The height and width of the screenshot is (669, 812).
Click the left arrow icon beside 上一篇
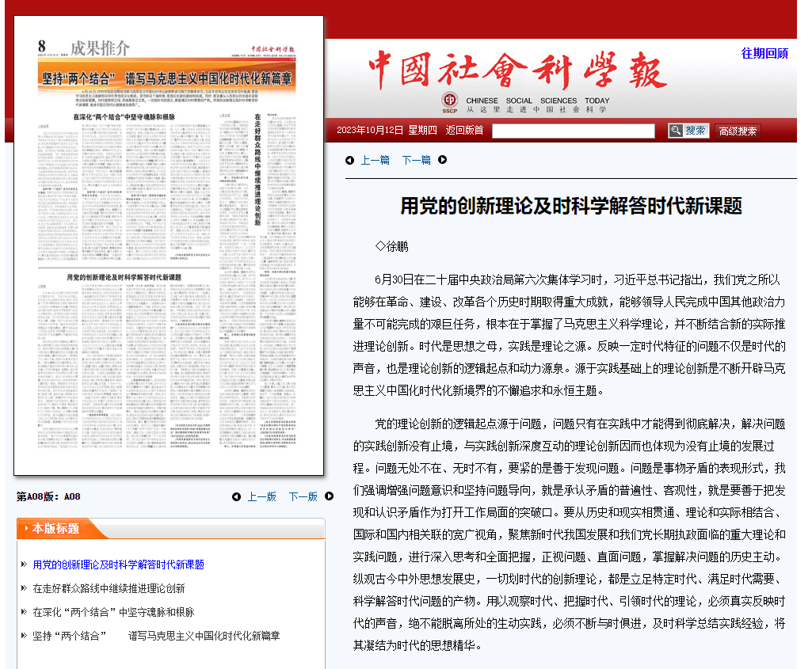(x=349, y=160)
